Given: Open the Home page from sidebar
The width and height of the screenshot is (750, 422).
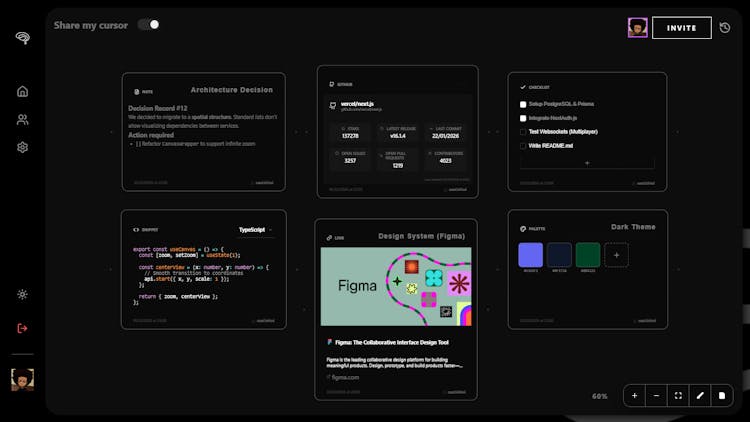Looking at the screenshot, I should [22, 91].
